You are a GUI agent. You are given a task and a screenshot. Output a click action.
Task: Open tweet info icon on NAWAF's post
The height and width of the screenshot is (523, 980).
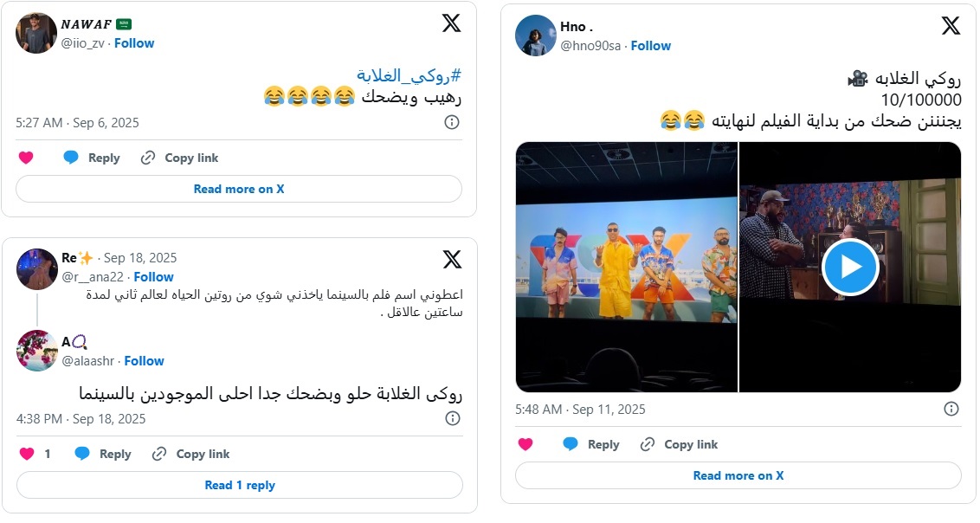(451, 123)
